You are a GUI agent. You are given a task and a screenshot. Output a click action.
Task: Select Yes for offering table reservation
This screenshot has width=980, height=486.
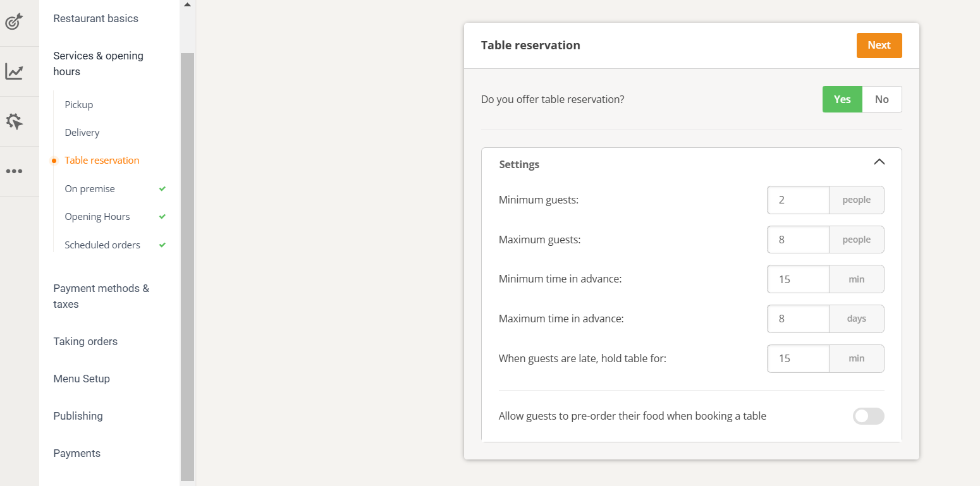pos(842,99)
